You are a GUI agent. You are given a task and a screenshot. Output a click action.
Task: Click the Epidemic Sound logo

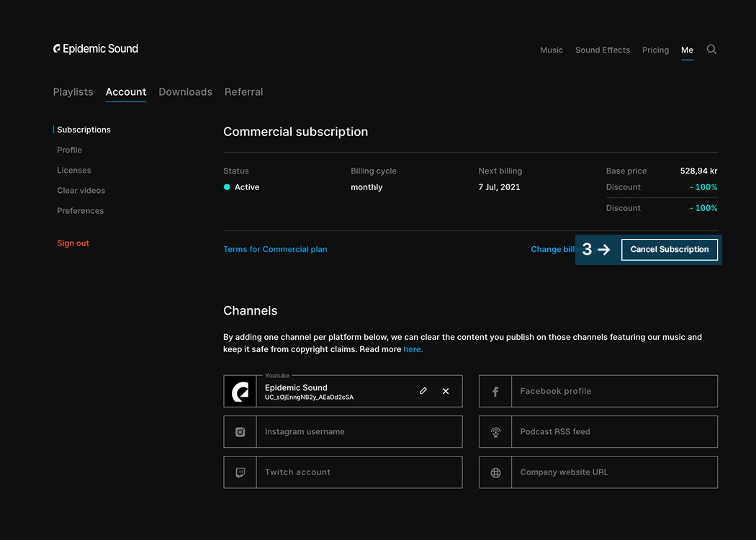[96, 49]
